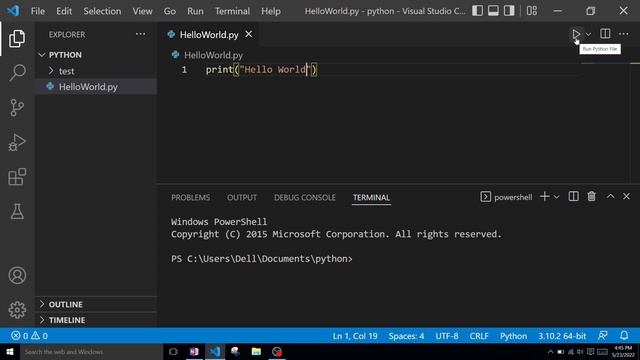Screen dimensions: 640x360
Task: Open the Run menu
Action: [x=195, y=11]
